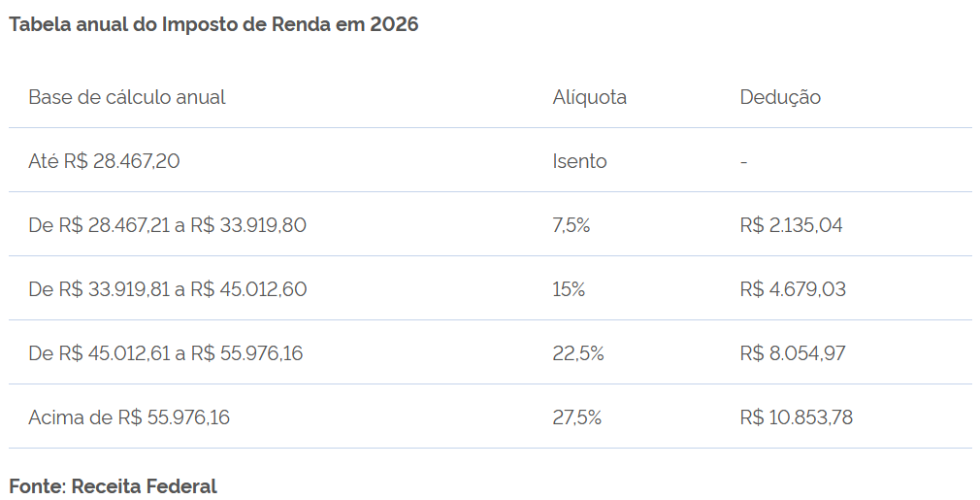The height and width of the screenshot is (500, 980).
Task: Click the table title 'Tabela anual do Imposto de Renda em 2026'
Action: (213, 25)
